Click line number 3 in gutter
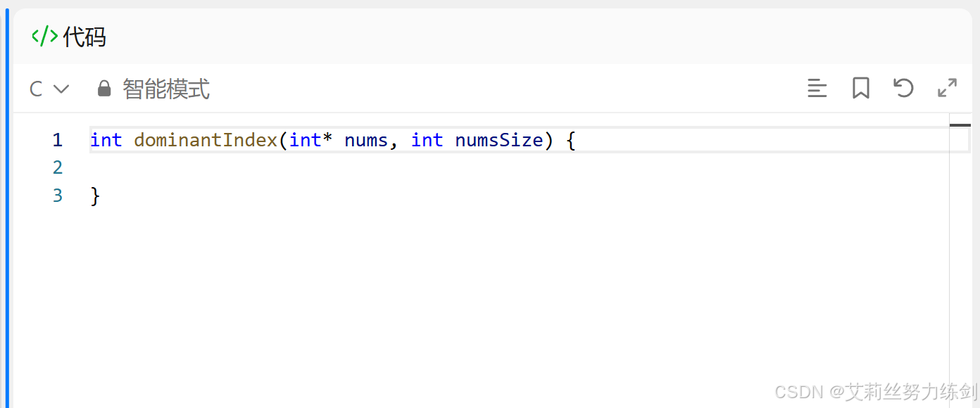This screenshot has width=980, height=408. pos(58,195)
